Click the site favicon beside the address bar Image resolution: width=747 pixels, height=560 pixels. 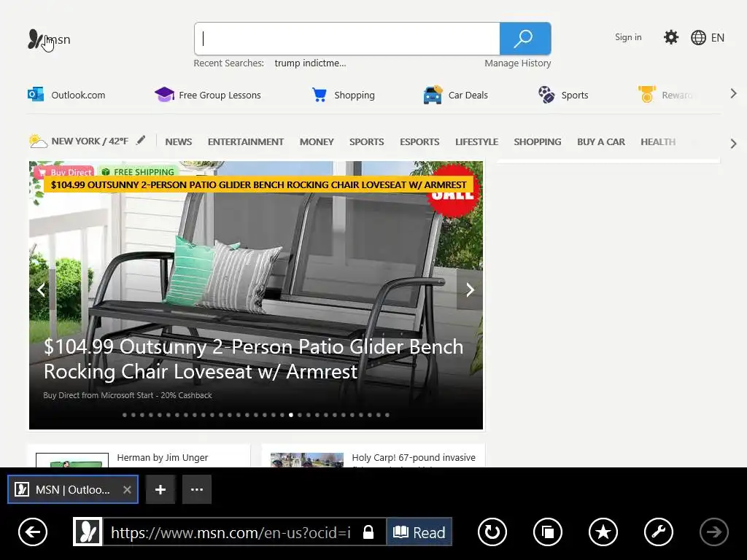(x=88, y=532)
